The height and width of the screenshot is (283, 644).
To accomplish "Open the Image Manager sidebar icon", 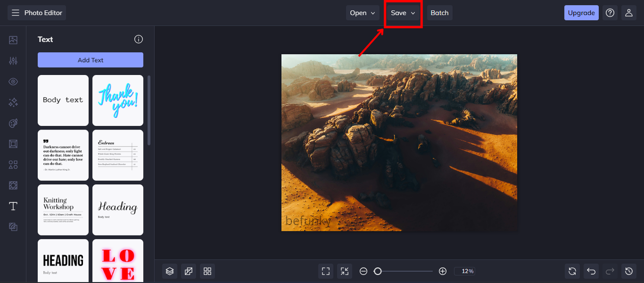I will 13,40.
